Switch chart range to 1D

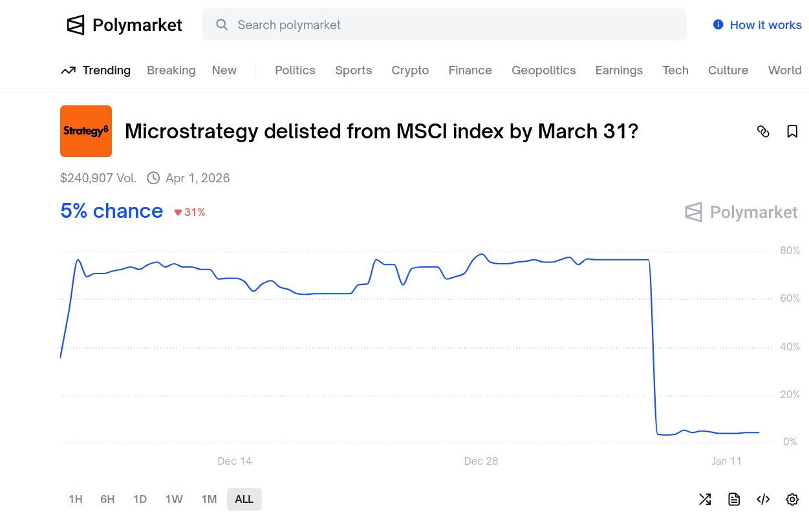point(140,499)
